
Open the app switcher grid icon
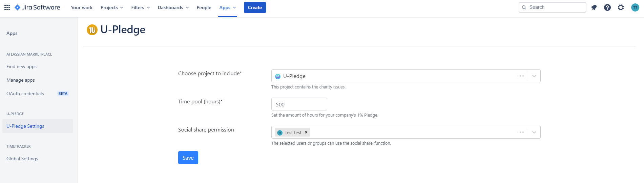tap(7, 7)
